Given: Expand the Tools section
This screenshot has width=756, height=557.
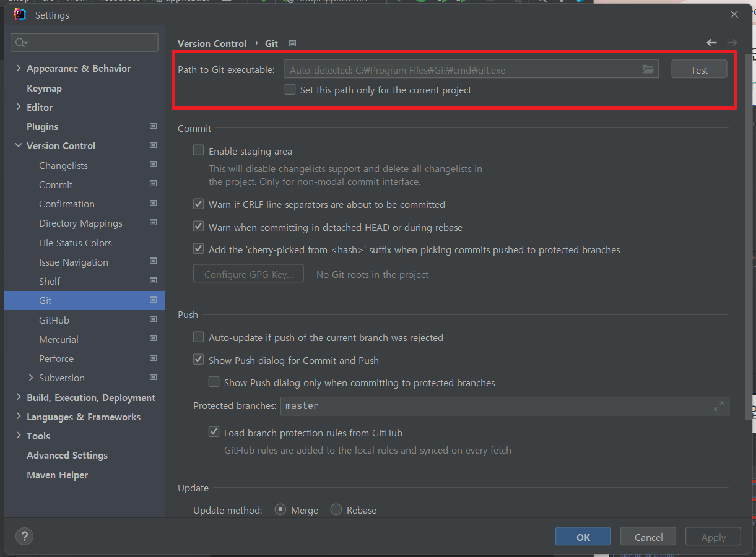Looking at the screenshot, I should point(19,436).
